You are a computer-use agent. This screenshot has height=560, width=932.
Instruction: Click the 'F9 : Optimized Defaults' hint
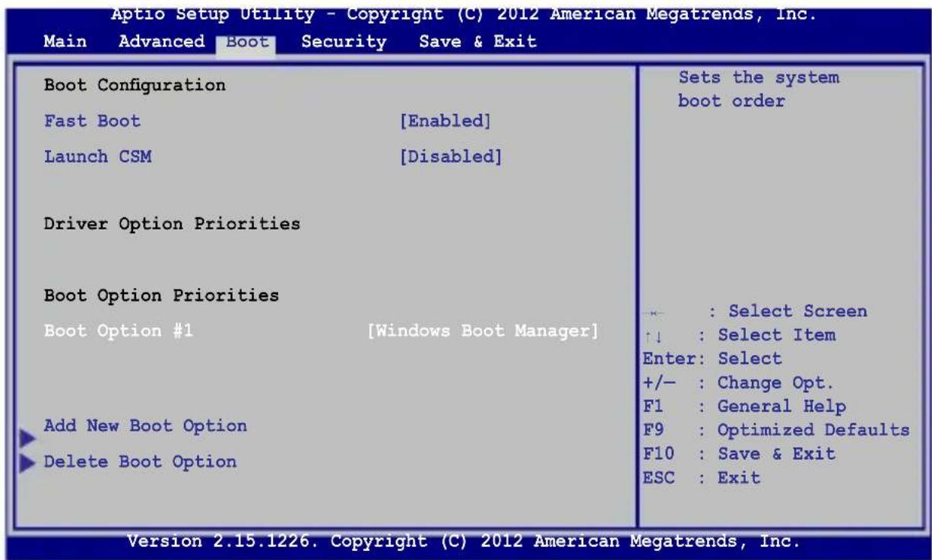tap(776, 429)
